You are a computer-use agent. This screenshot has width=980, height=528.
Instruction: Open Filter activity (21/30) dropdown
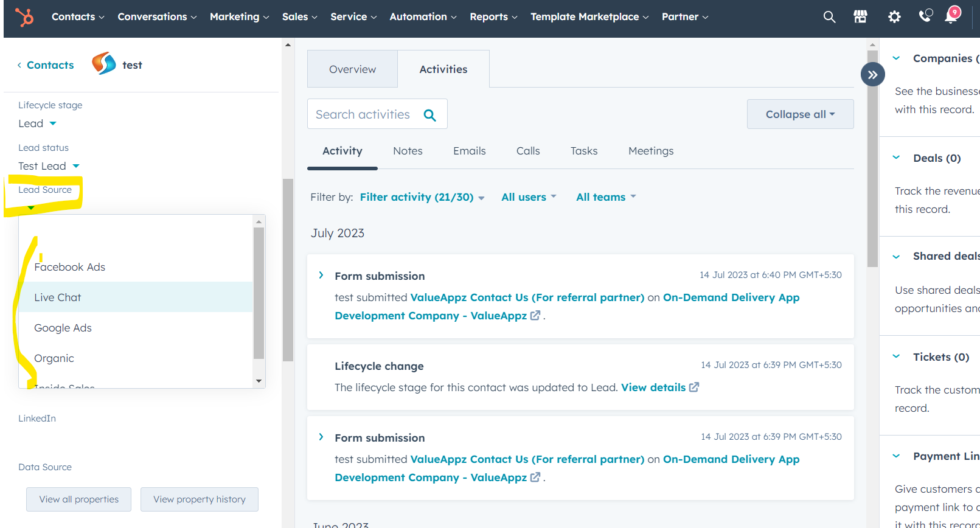click(422, 197)
